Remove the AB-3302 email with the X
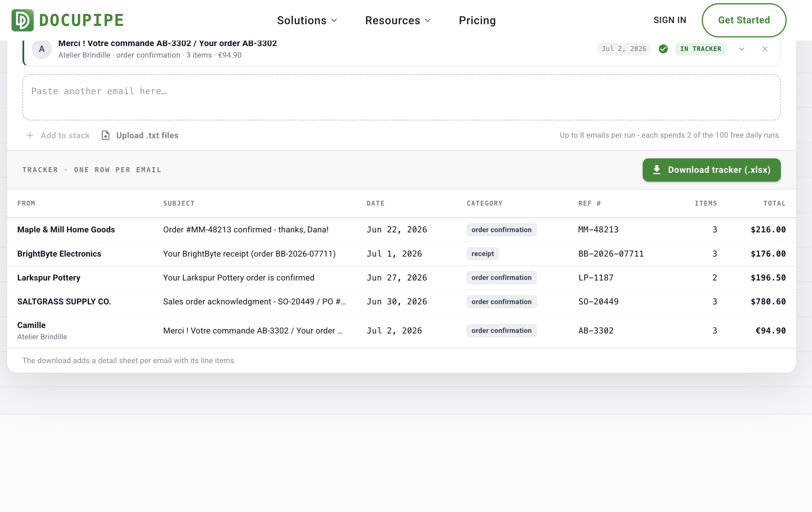This screenshot has width=812, height=512. pyautogui.click(x=764, y=49)
